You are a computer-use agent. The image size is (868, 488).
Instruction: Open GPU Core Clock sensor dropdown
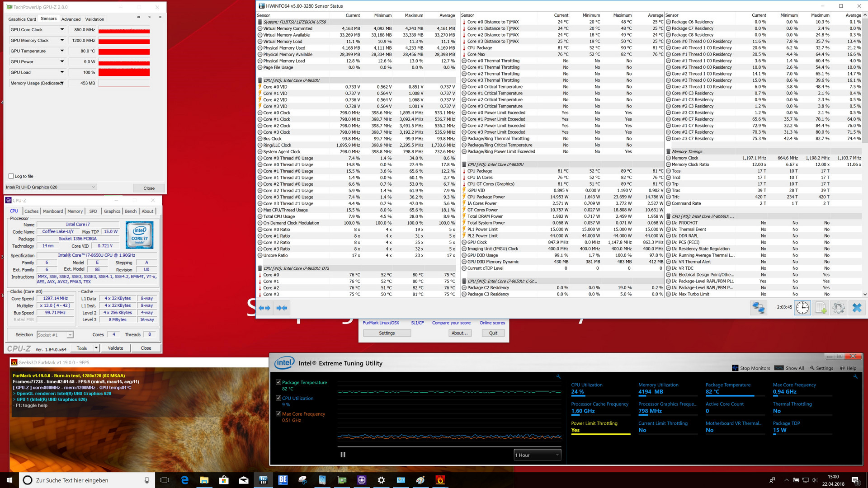pos(62,29)
